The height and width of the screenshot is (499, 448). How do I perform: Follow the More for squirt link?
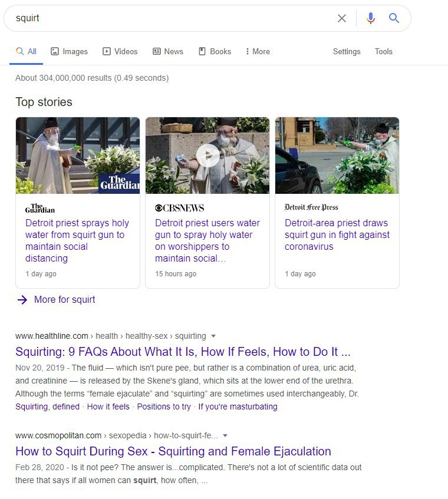[x=65, y=299]
